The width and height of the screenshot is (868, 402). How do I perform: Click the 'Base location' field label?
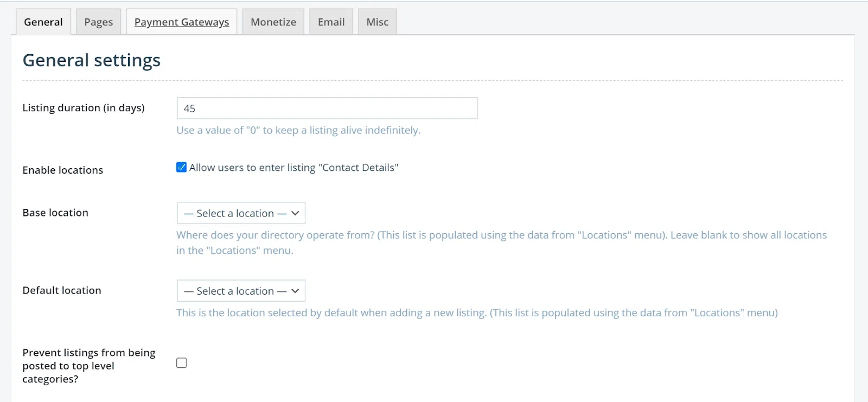point(55,213)
